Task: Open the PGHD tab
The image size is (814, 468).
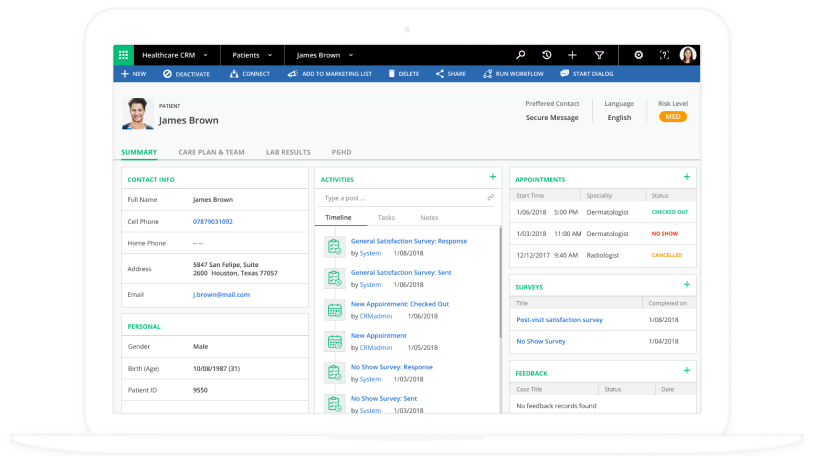Action: [x=341, y=153]
